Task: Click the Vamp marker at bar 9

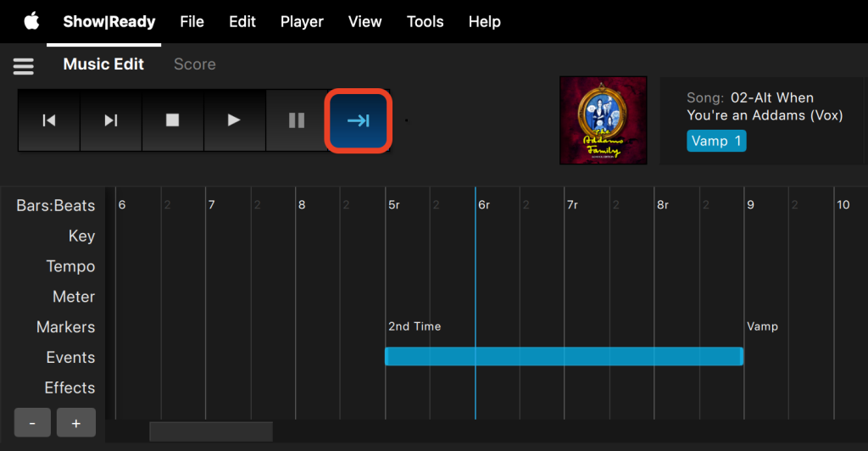Action: tap(762, 326)
